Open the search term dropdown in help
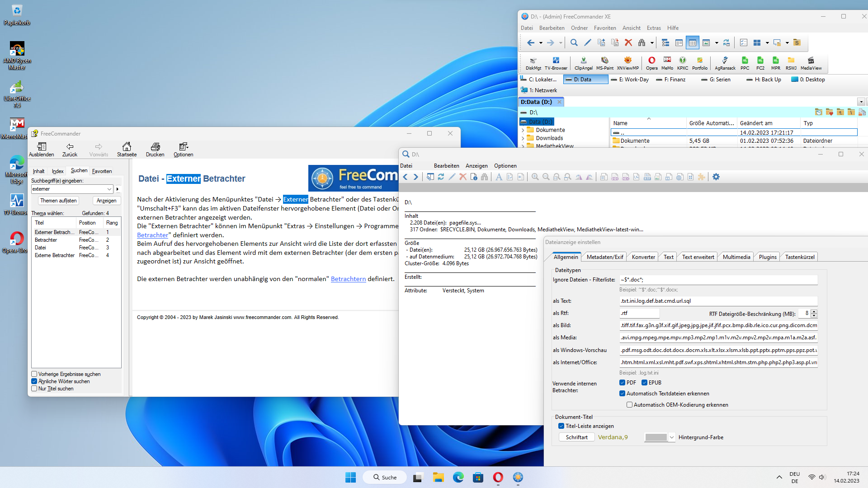The width and height of the screenshot is (868, 488). pyautogui.click(x=109, y=189)
